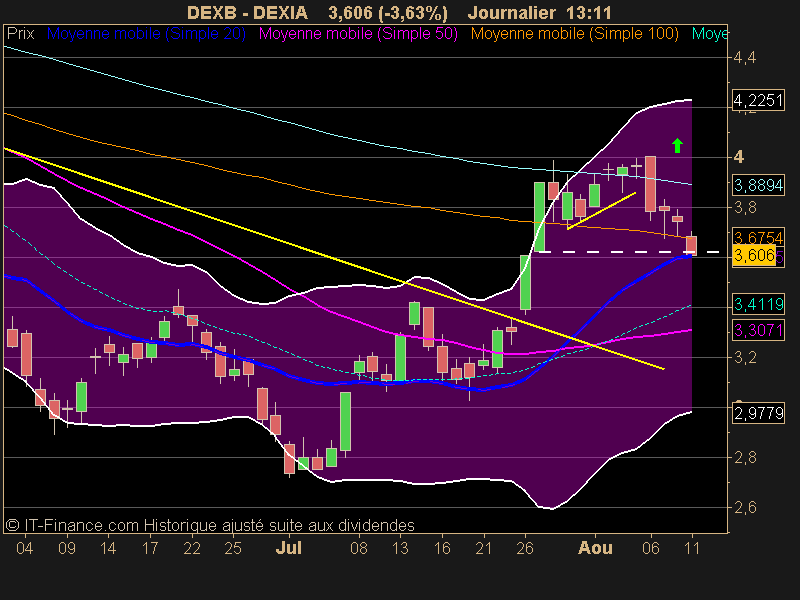Click the Prix legend label
The image size is (800, 600).
20,34
